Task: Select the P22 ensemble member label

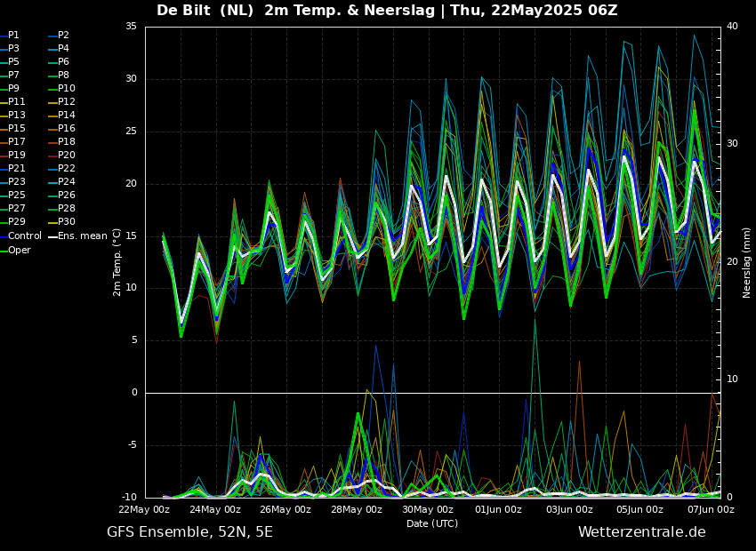Action: (x=66, y=169)
